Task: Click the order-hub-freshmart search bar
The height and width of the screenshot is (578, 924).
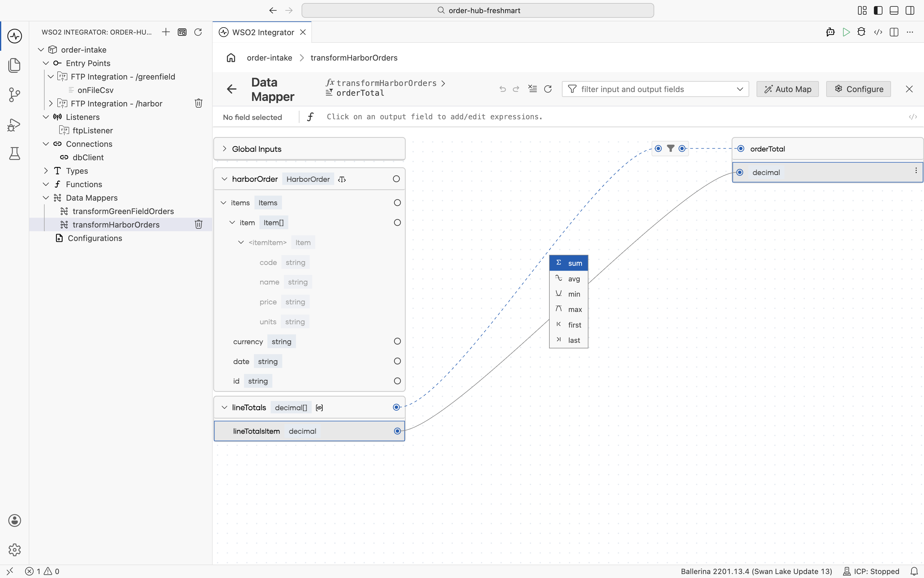Action: tap(478, 10)
